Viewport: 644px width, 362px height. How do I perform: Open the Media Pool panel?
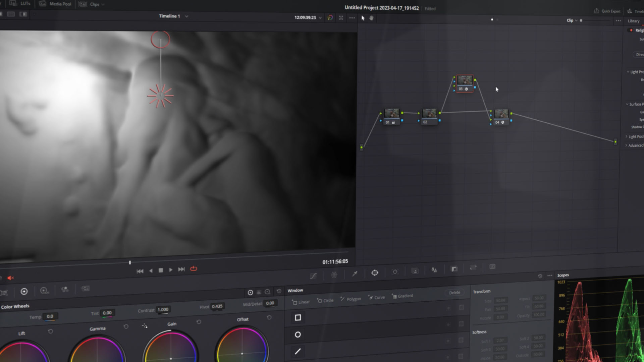(55, 4)
